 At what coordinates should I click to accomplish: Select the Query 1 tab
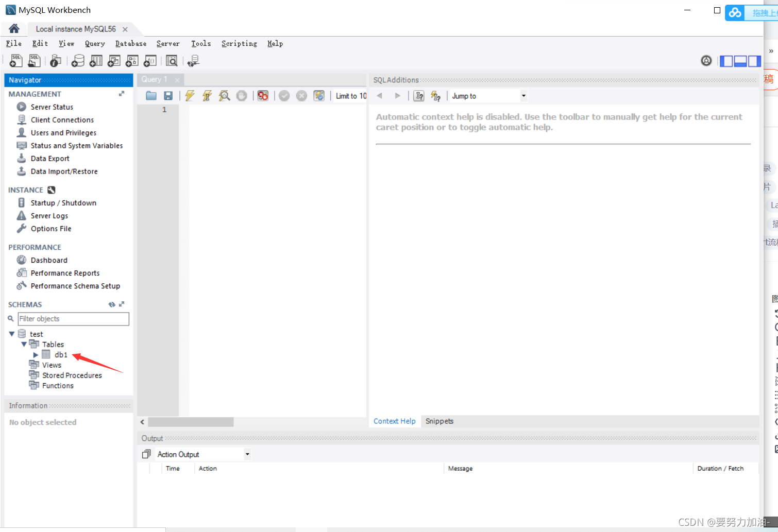coord(155,79)
